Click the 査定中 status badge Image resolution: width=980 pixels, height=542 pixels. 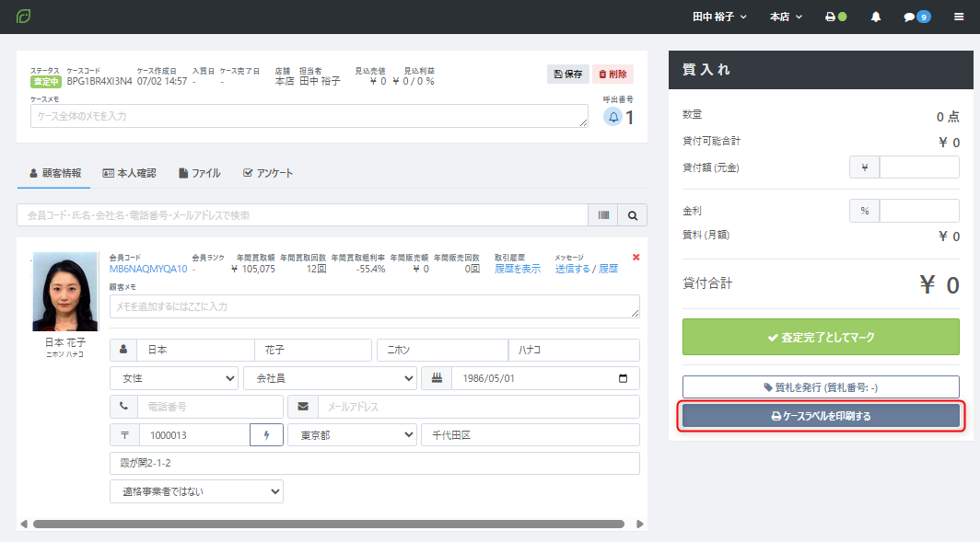pos(46,82)
